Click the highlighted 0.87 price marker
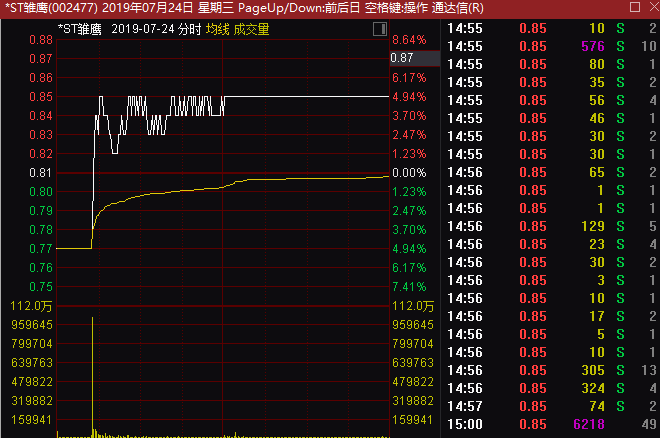 click(x=402, y=59)
